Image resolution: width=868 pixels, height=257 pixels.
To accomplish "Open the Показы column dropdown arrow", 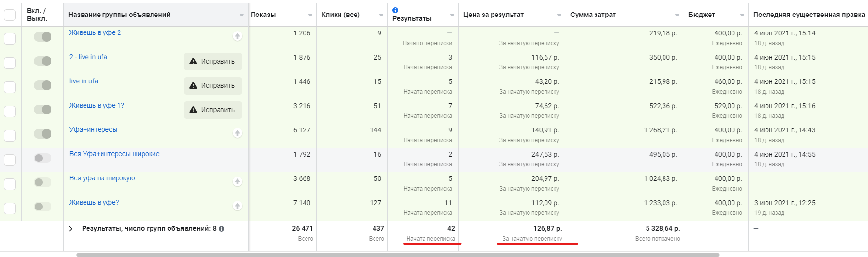I will point(310,16).
